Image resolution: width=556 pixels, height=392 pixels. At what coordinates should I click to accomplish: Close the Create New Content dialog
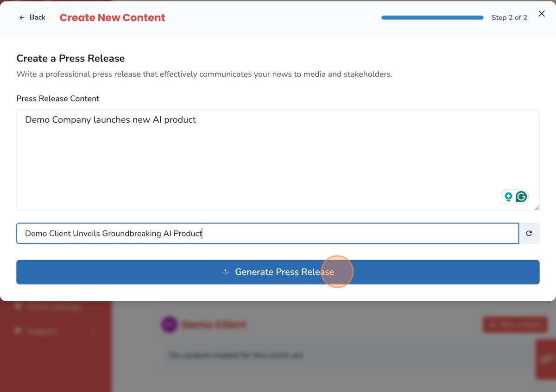tap(542, 13)
